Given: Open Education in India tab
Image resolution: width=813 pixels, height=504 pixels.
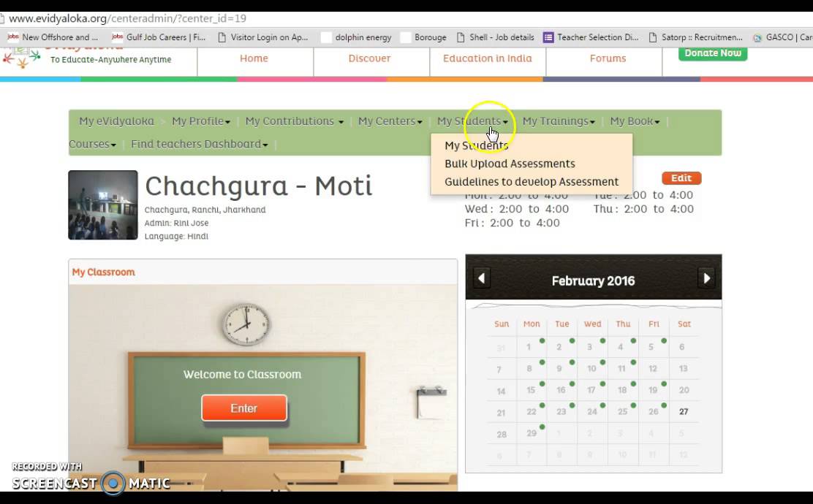Looking at the screenshot, I should 488,58.
